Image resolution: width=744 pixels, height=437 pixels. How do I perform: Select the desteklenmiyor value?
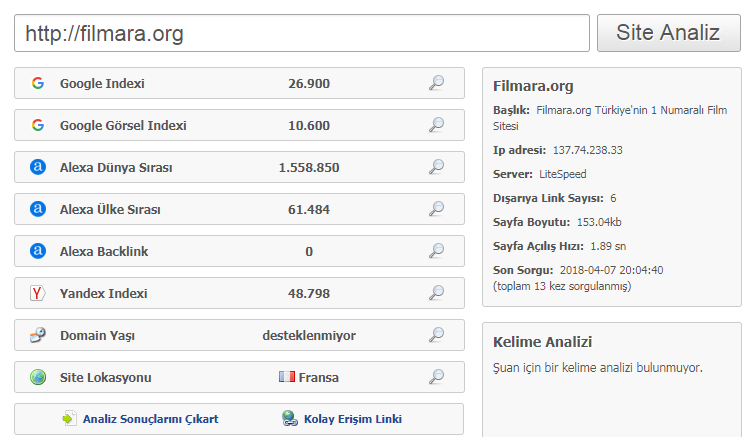click(309, 335)
